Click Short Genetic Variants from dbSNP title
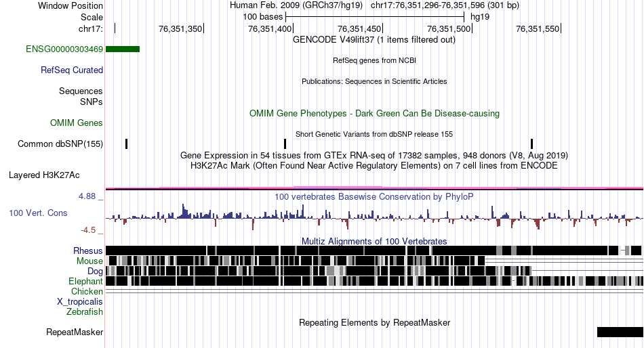644x348 pixels. [374, 134]
